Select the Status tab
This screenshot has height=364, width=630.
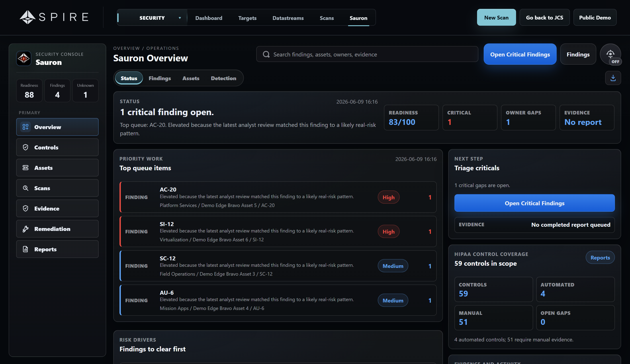(129, 78)
